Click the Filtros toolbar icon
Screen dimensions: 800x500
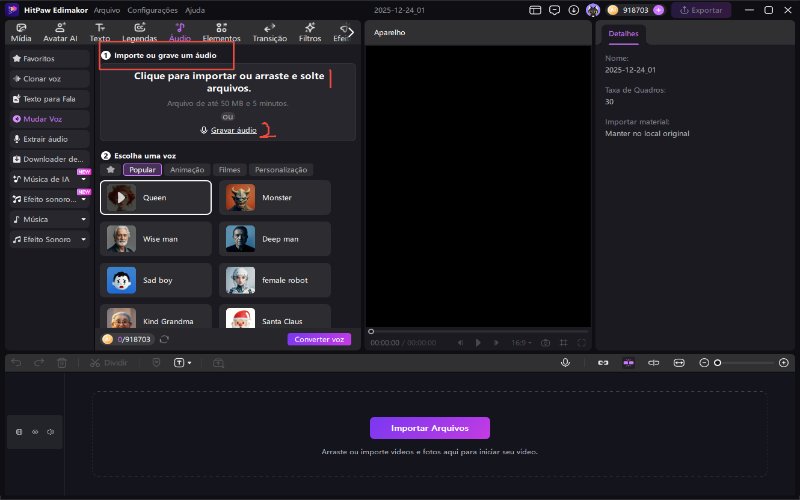coord(310,32)
